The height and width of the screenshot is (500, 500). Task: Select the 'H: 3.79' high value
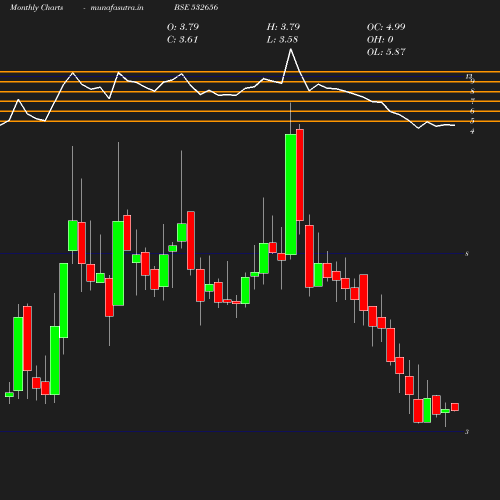pos(283,27)
